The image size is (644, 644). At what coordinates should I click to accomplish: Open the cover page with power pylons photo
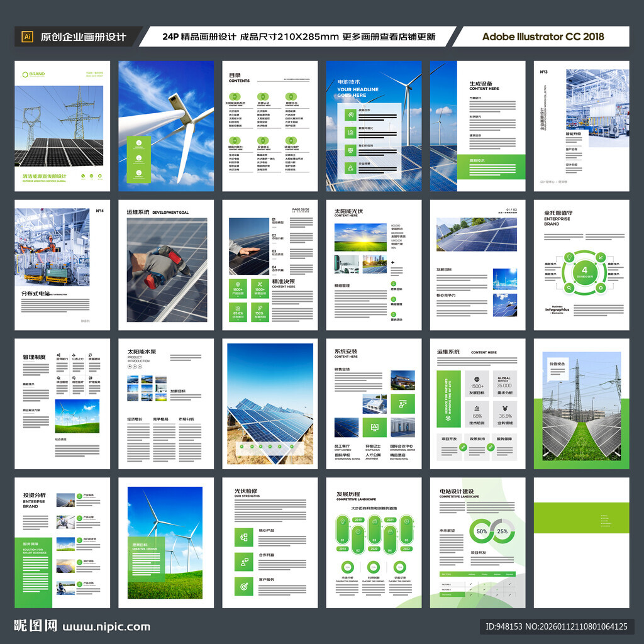point(62,126)
